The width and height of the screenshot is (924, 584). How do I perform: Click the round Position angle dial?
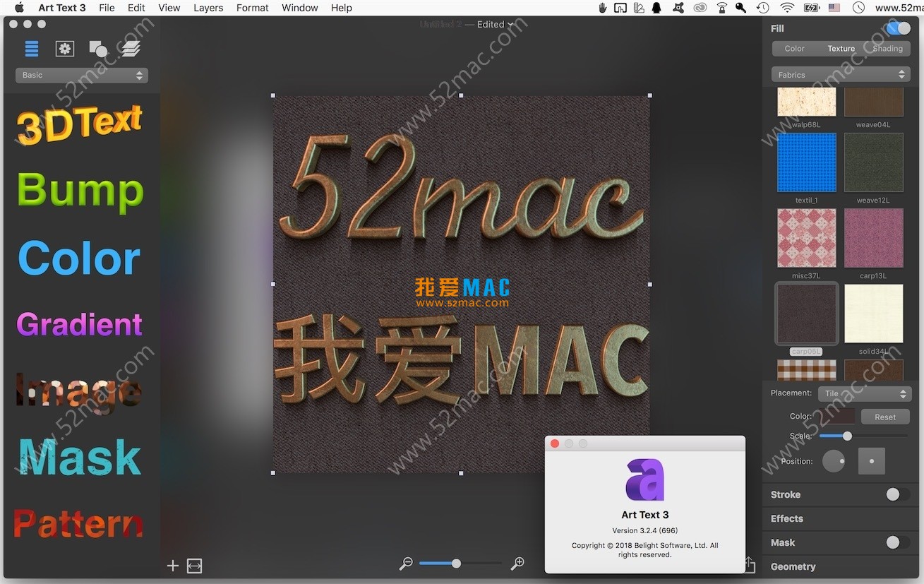coord(834,461)
